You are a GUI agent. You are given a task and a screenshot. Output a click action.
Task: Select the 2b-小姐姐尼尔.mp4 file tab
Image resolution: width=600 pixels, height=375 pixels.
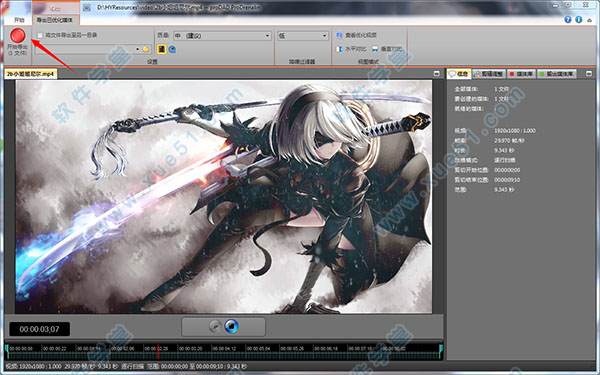31,74
